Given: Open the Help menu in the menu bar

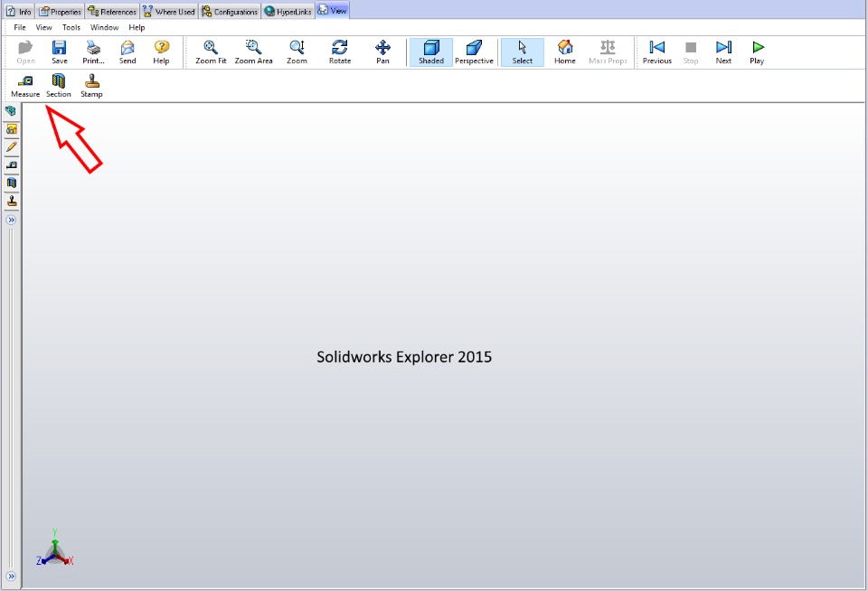Looking at the screenshot, I should (x=137, y=27).
